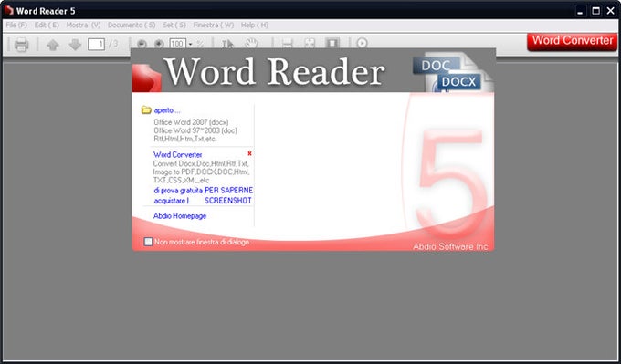Maximize the Word Reader 5 window
Screen dimensions: 621x364
[x=595, y=11]
